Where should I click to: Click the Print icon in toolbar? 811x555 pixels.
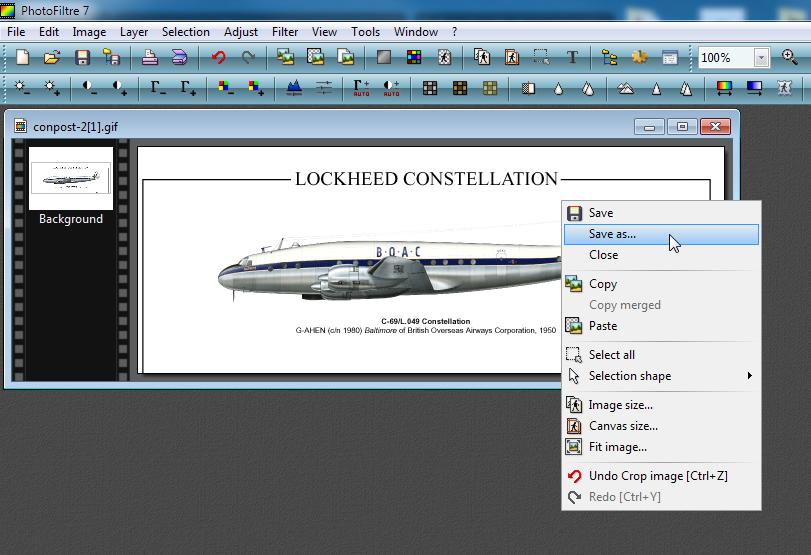tap(149, 57)
